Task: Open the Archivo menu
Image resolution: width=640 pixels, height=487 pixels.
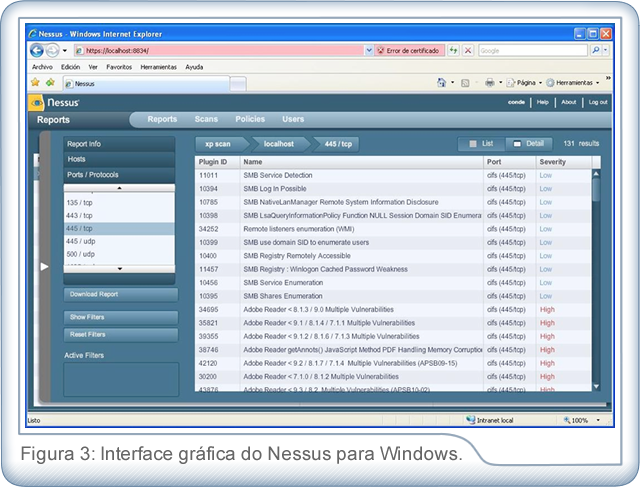Action: click(x=42, y=67)
